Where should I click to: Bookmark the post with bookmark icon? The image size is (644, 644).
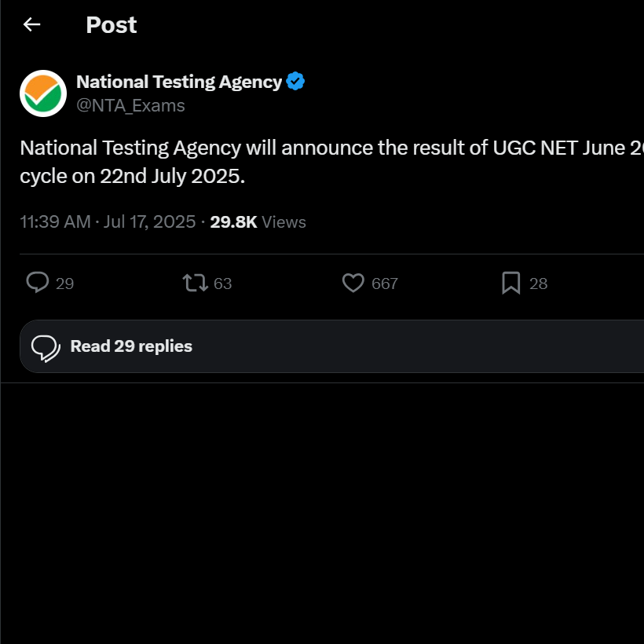point(511,283)
